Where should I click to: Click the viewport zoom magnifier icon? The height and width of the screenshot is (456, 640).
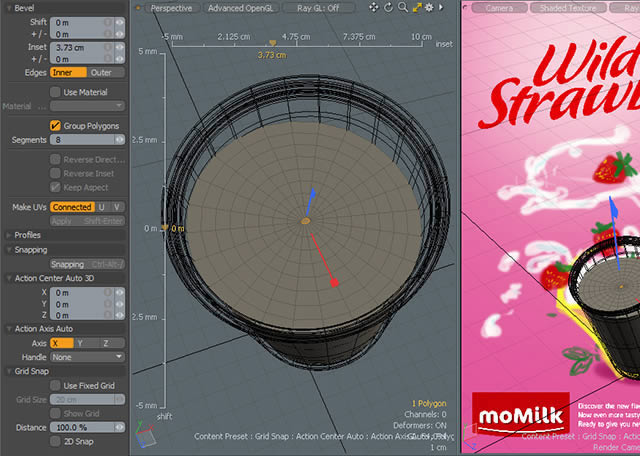(403, 7)
